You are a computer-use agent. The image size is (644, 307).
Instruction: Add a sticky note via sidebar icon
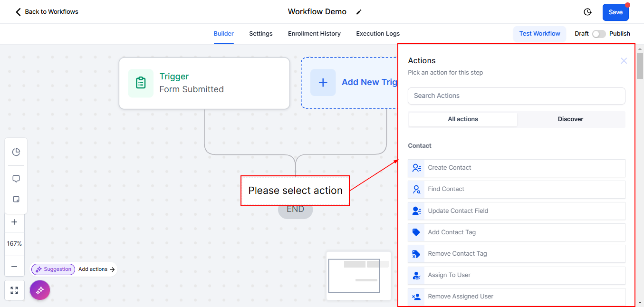click(x=16, y=200)
